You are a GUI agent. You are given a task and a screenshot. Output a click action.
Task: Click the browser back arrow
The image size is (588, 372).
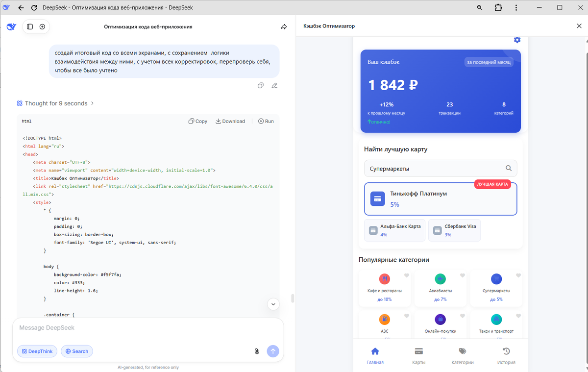[x=21, y=8]
